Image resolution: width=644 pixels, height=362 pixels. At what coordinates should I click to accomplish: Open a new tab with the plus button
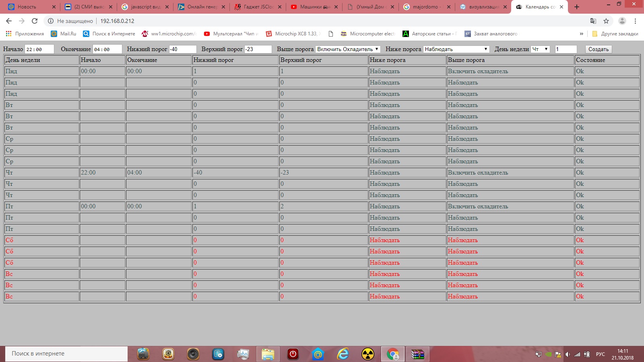click(577, 7)
